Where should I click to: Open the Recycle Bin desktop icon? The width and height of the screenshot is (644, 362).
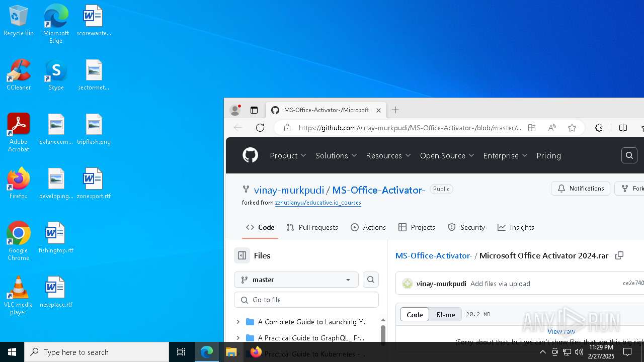(19, 21)
